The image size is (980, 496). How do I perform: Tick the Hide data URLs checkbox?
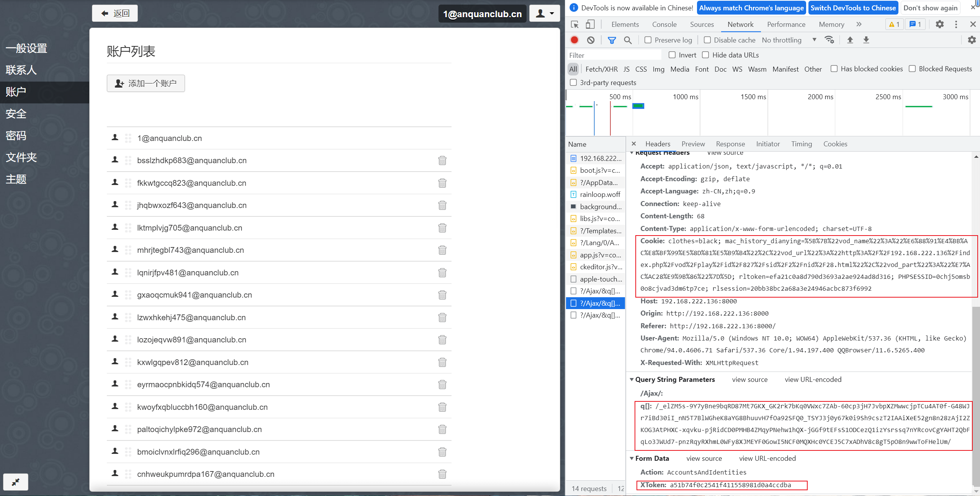pyautogui.click(x=705, y=55)
